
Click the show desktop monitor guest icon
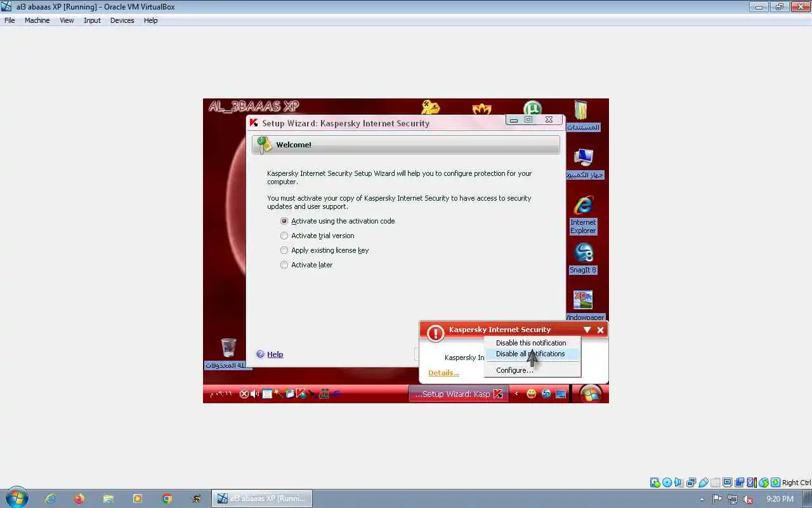point(561,394)
